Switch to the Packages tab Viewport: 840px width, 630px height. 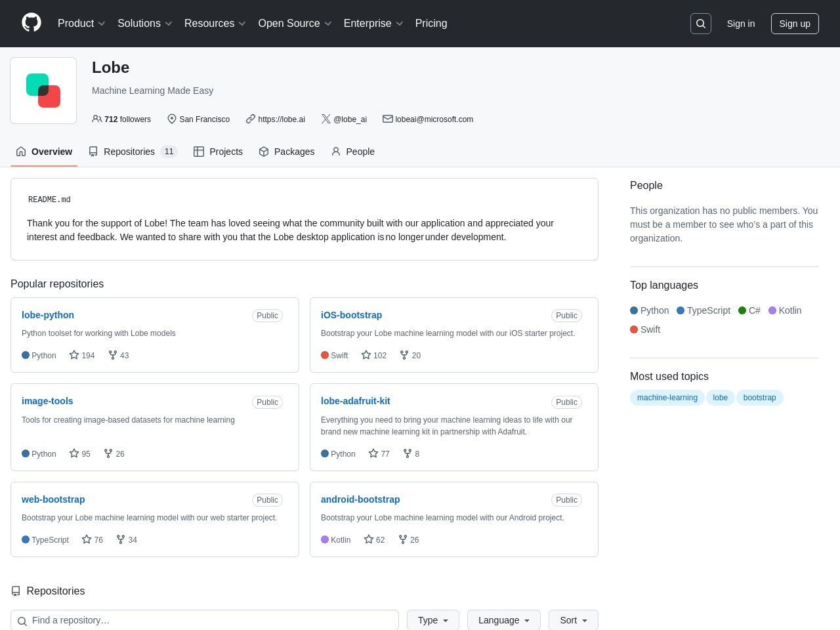287,152
